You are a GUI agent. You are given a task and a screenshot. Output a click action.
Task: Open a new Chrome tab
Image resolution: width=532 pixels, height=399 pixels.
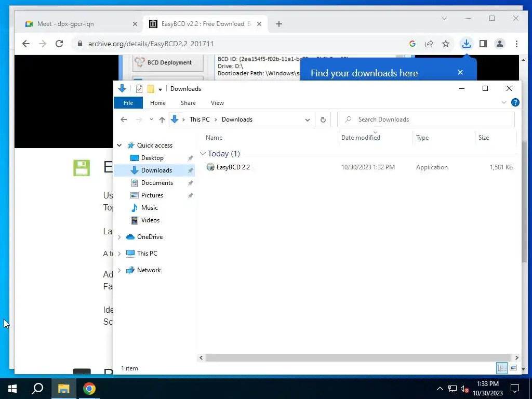pos(279,24)
